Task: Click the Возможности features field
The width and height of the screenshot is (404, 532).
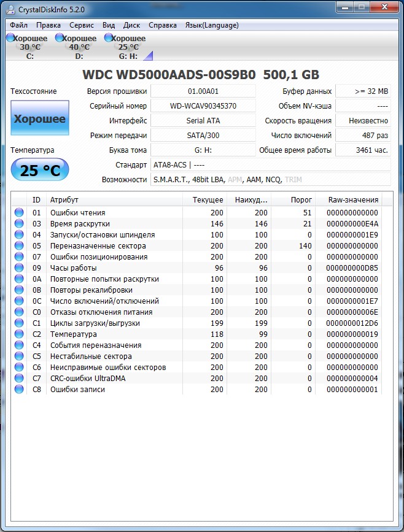Action: (271, 180)
